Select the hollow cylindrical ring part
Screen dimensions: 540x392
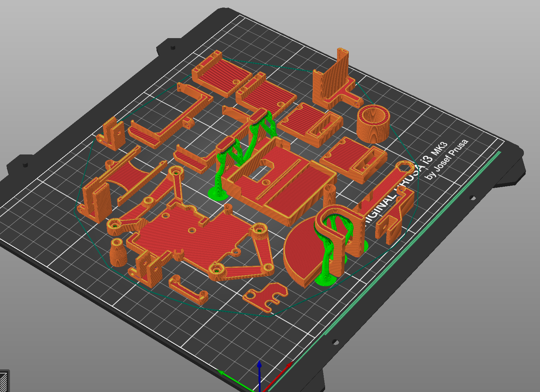pos(373,124)
